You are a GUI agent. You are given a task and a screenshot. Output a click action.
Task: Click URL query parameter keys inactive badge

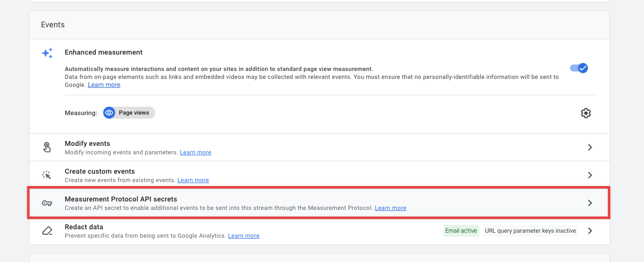tap(530, 231)
